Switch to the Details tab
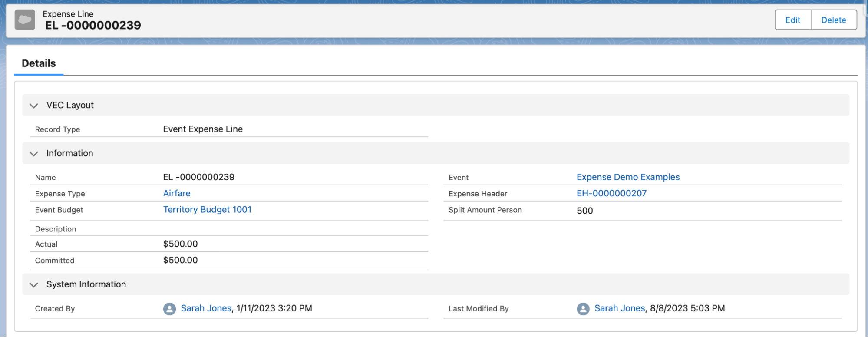Image resolution: width=868 pixels, height=337 pixels. click(39, 63)
